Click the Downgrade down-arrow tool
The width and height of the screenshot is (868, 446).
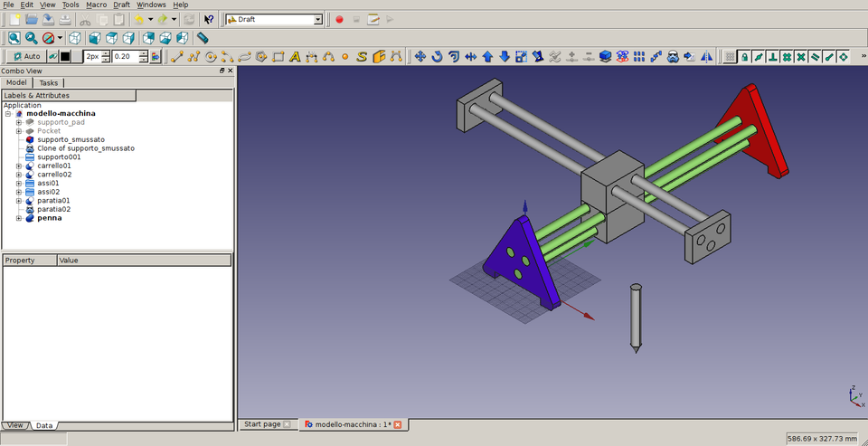pyautogui.click(x=505, y=56)
